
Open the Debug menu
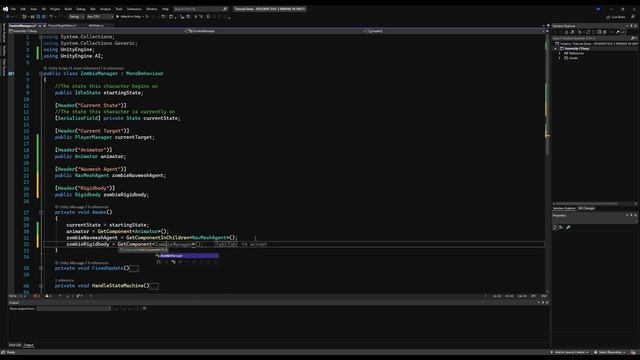click(81, 9)
